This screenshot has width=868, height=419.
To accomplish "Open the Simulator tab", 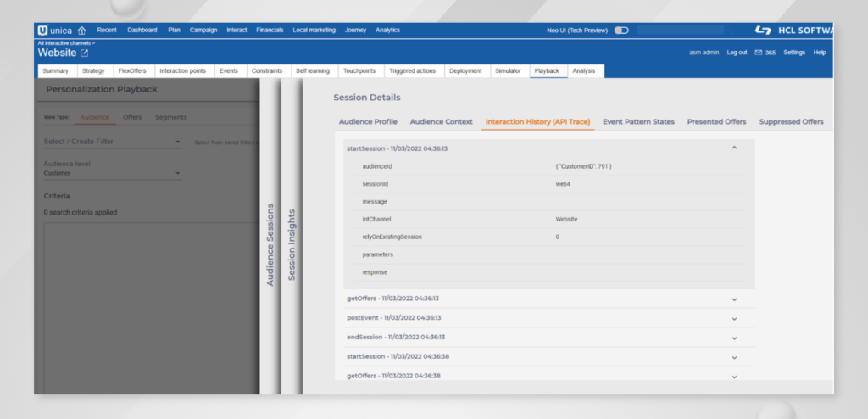I will 508,71.
